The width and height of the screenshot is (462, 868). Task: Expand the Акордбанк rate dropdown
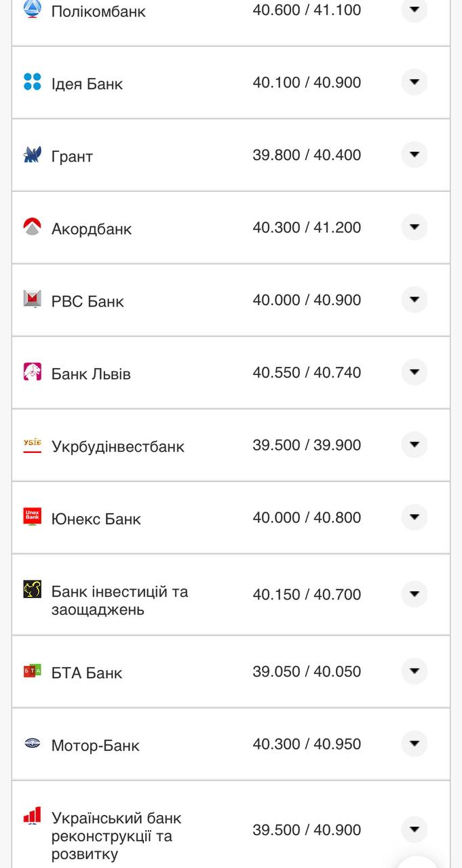point(414,227)
